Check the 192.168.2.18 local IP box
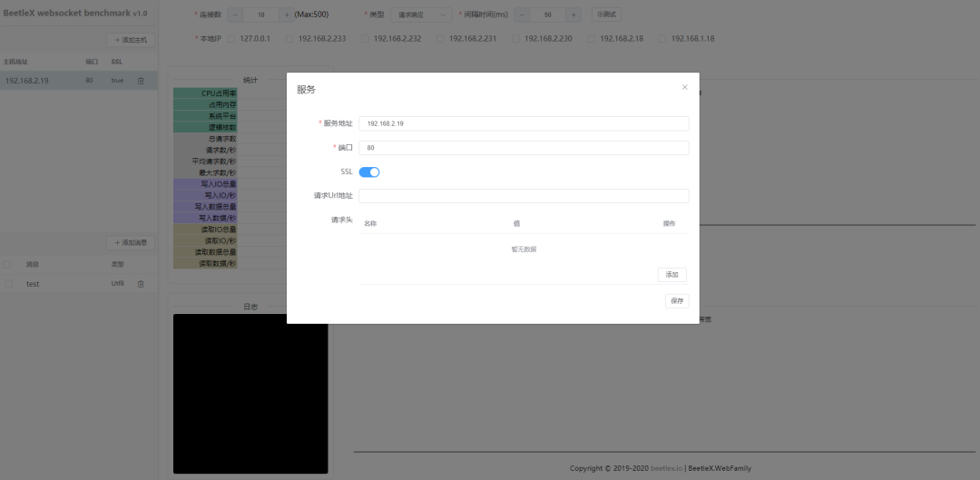 pos(592,39)
